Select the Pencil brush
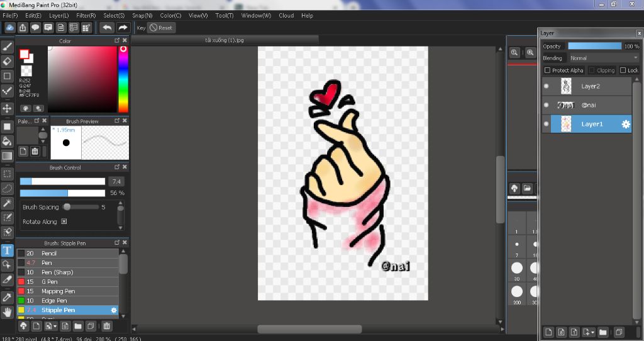Viewport: 644px width, 341px height. (68, 254)
